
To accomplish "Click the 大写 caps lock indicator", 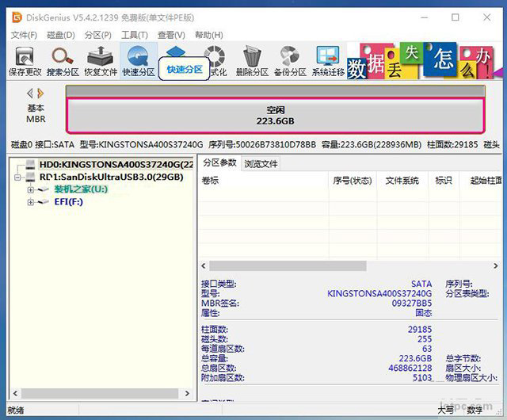I will tap(445, 410).
